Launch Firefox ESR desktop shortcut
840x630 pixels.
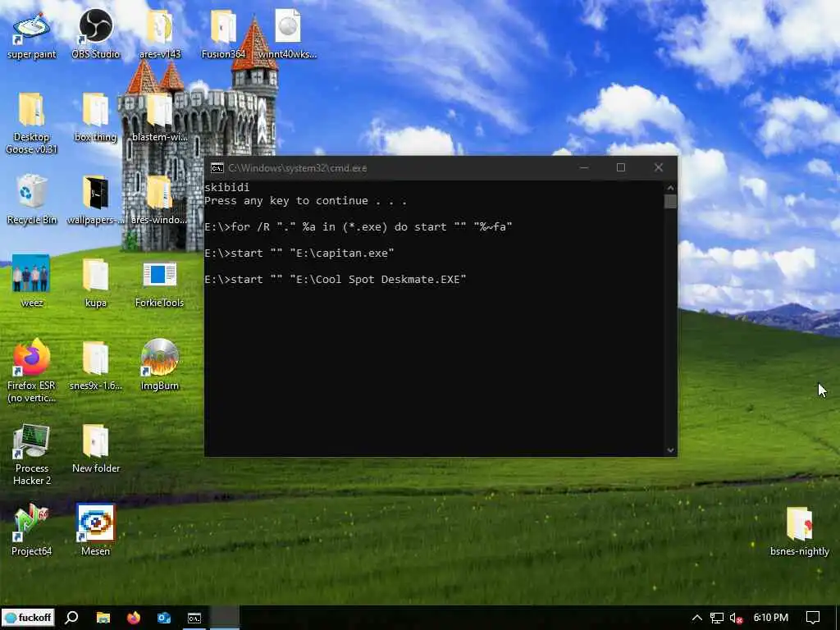point(31,370)
